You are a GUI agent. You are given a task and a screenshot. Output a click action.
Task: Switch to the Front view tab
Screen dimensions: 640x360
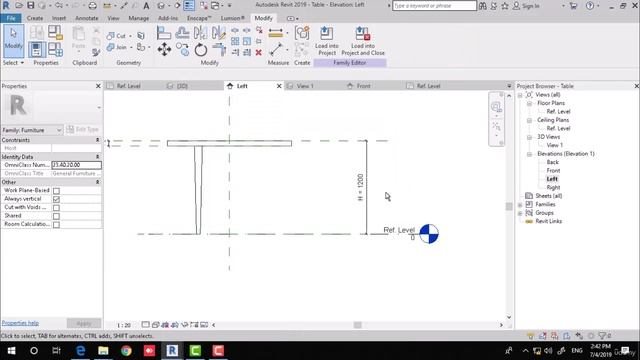pyautogui.click(x=363, y=86)
